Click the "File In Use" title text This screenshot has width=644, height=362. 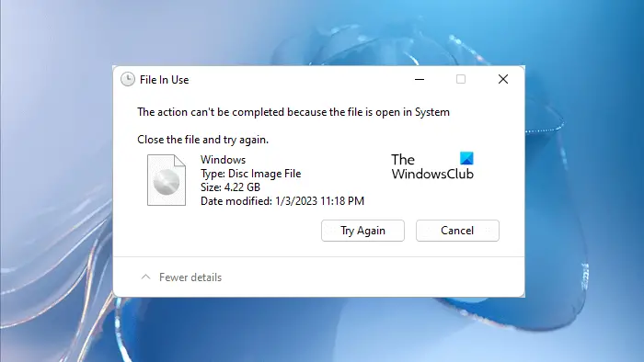point(165,80)
